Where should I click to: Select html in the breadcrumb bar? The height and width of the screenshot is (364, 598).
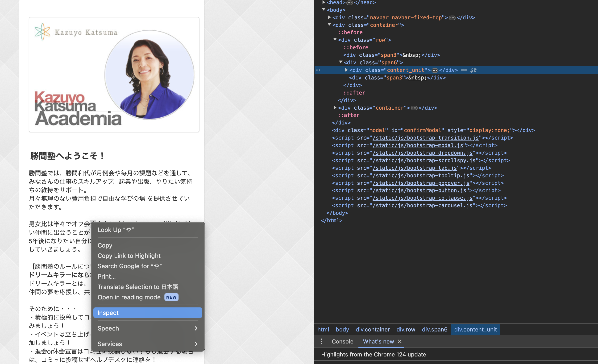pos(323,329)
